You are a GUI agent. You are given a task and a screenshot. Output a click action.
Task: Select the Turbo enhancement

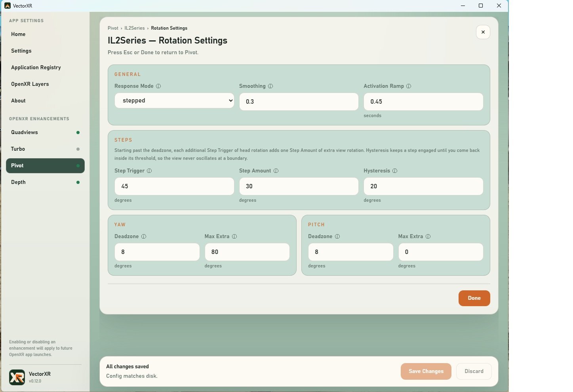pos(45,149)
